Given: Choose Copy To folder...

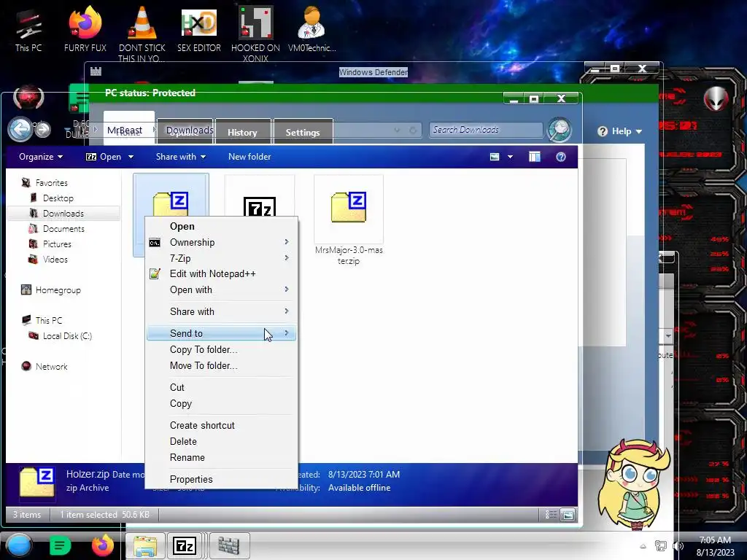Looking at the screenshot, I should pos(222,349).
